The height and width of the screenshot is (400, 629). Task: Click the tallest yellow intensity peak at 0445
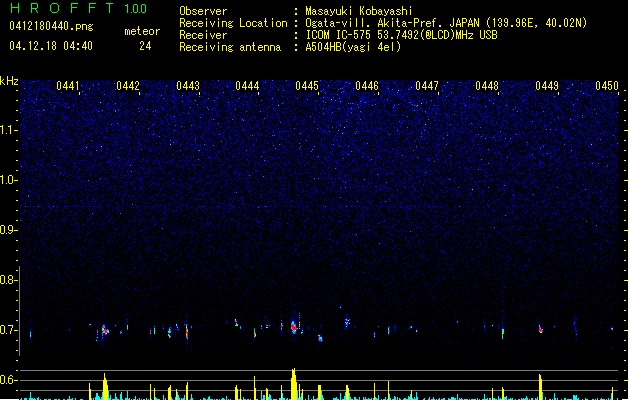click(x=294, y=384)
